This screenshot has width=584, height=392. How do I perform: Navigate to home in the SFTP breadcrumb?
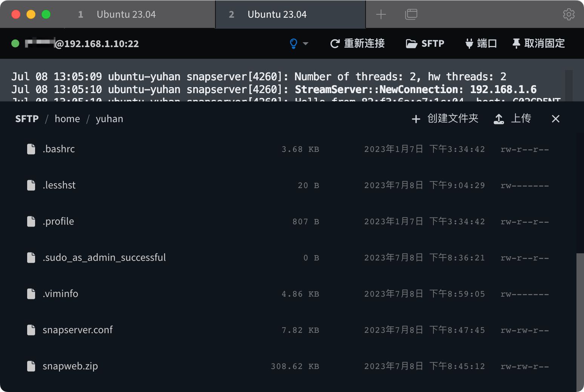point(67,119)
